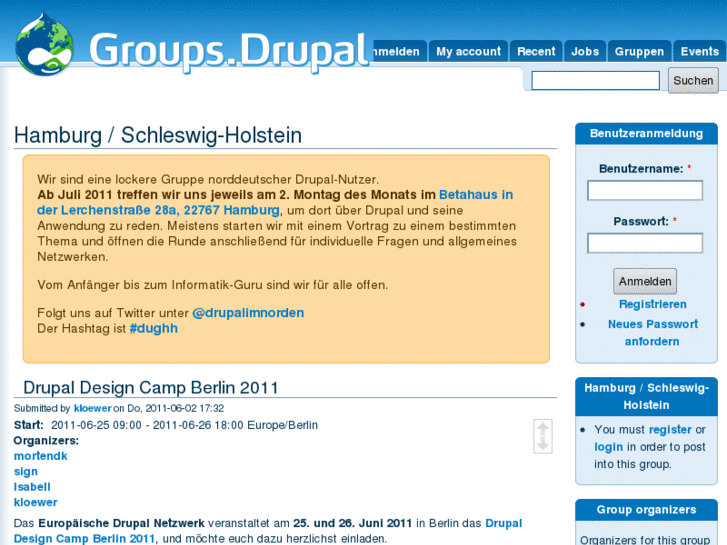Click the Suchen search button
The image size is (727, 545).
693,81
